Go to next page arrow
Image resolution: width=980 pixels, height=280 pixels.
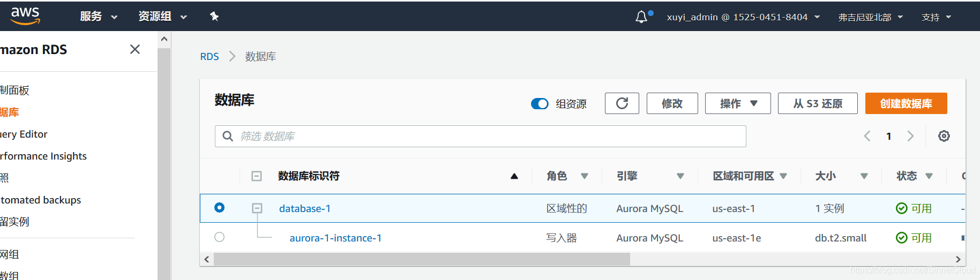point(910,136)
